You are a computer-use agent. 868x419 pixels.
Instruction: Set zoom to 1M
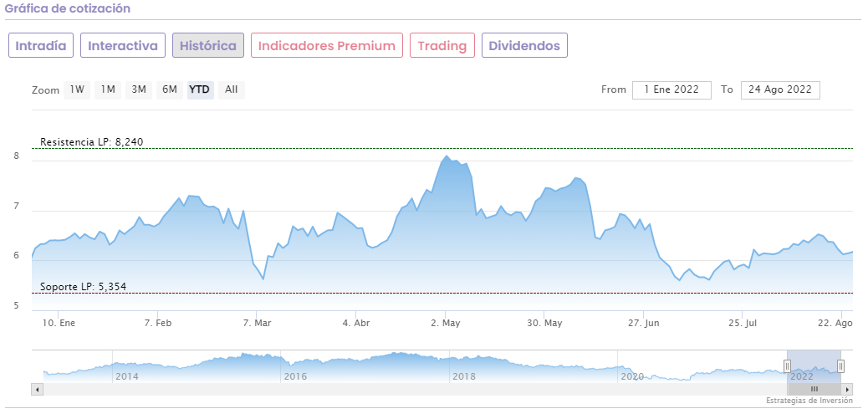(x=108, y=89)
